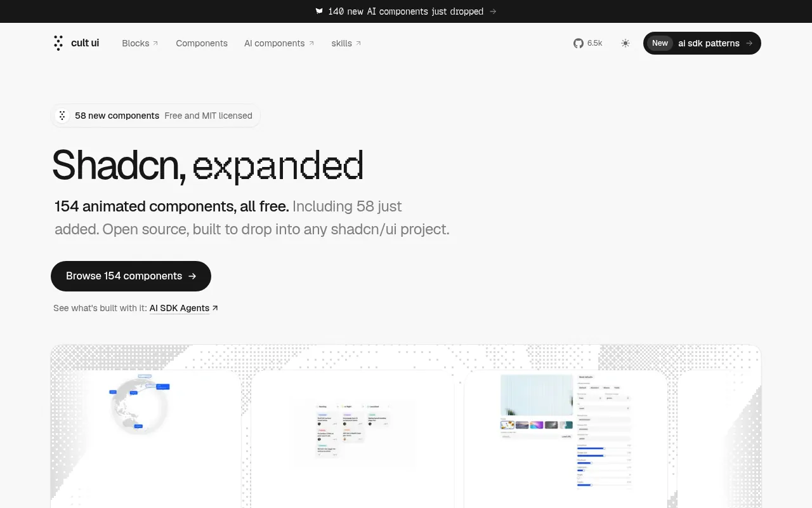This screenshot has height=508, width=812.
Task: Click the announcement banner flag icon
Action: tap(320, 11)
